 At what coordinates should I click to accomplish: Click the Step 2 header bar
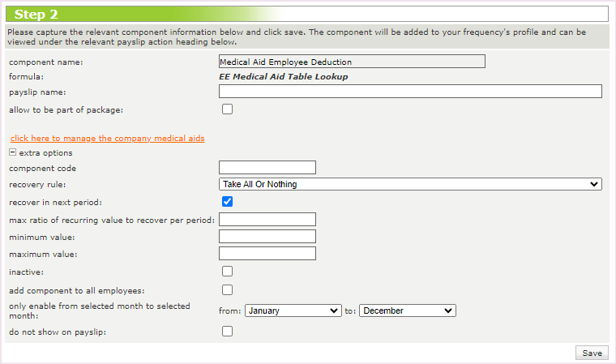(308, 14)
